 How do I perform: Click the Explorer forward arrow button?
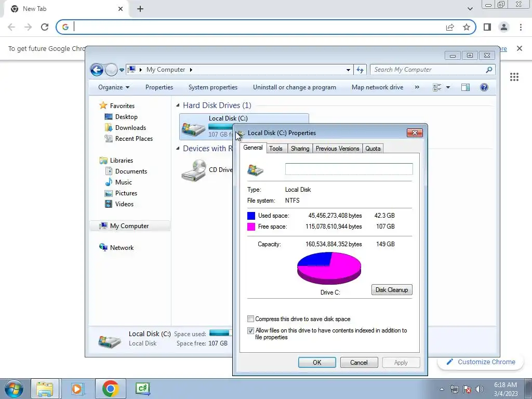pos(111,70)
